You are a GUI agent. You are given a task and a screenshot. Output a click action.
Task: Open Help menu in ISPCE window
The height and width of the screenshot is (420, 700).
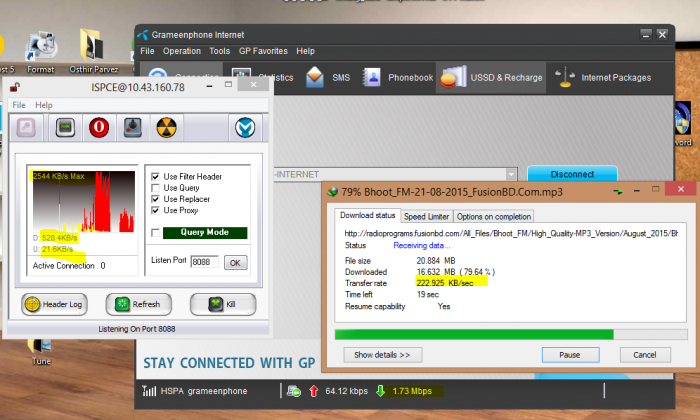pos(44,105)
